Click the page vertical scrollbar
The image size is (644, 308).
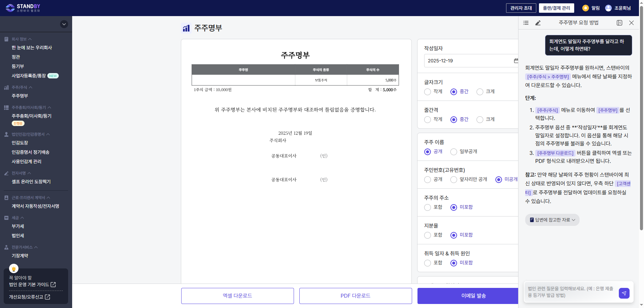(x=641, y=134)
